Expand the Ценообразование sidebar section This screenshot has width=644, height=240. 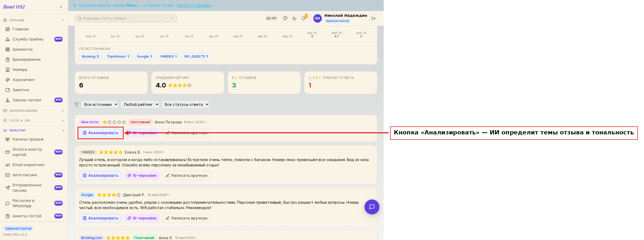coord(34,111)
